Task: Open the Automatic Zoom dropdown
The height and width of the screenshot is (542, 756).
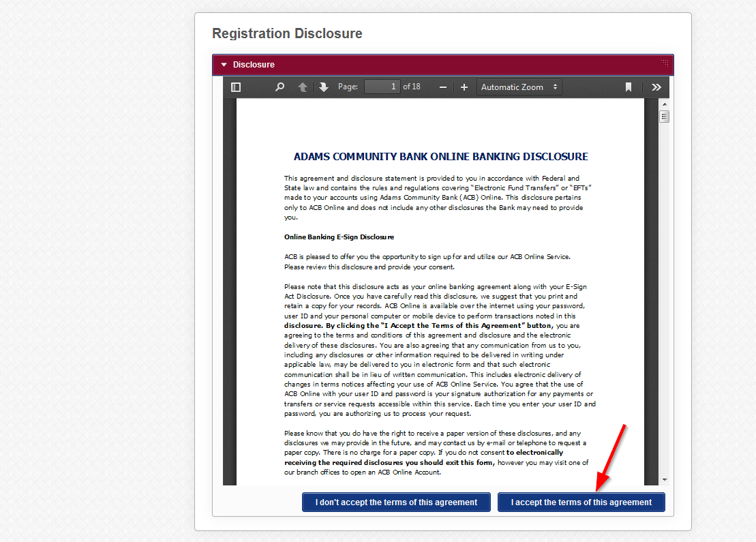Action: 519,87
